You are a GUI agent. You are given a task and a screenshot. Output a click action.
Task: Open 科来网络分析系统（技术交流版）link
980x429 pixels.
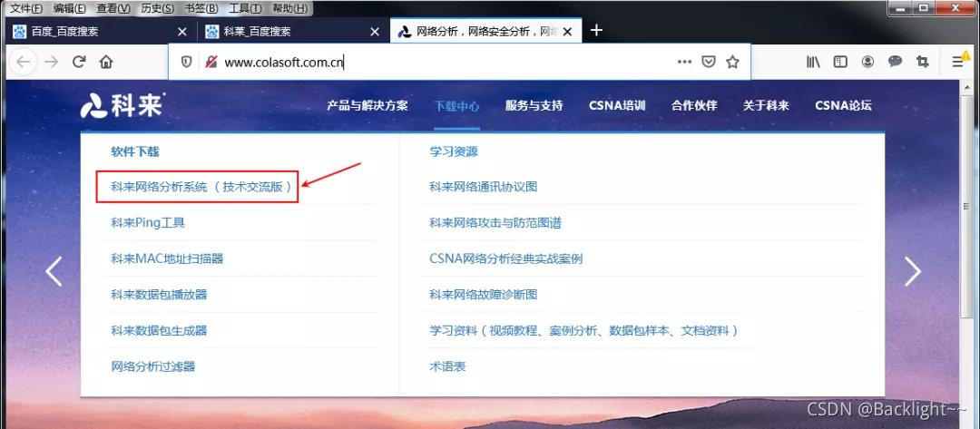[x=201, y=187]
